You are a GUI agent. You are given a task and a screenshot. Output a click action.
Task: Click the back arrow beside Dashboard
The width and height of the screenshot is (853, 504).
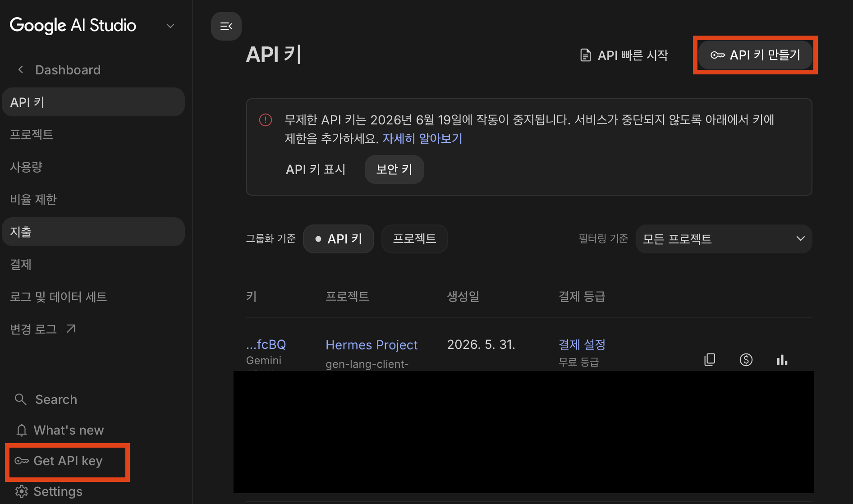coord(20,69)
